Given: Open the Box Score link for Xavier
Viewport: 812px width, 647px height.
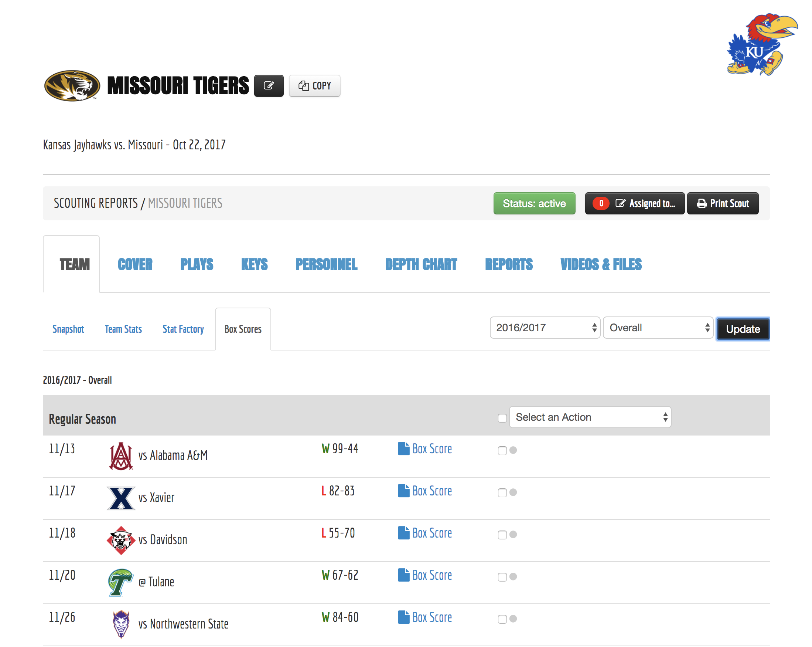Looking at the screenshot, I should coord(431,491).
